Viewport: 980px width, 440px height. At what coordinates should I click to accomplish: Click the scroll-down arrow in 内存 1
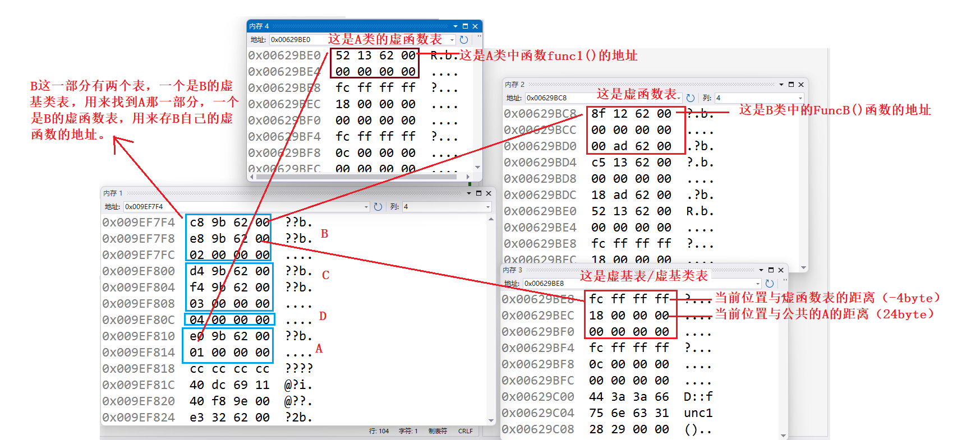pos(491,420)
